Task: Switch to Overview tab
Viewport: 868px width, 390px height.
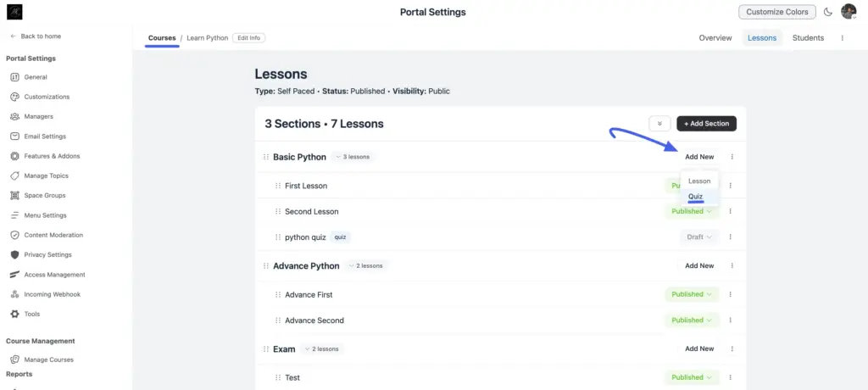Action: point(715,38)
